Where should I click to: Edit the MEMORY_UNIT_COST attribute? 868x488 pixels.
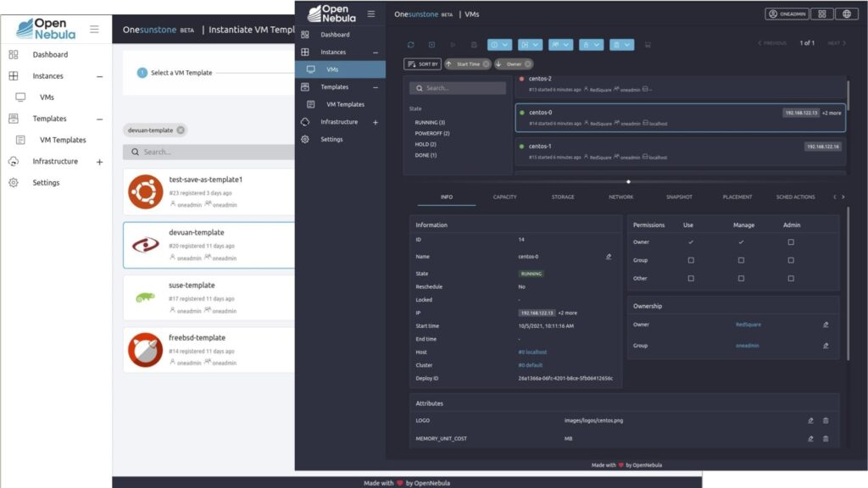pyautogui.click(x=810, y=439)
